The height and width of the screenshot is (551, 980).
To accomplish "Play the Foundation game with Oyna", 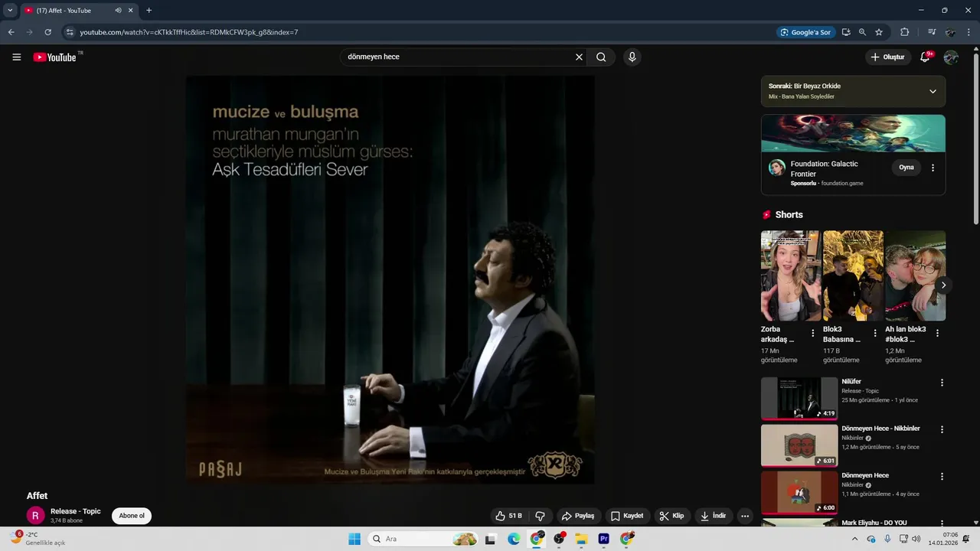I will point(906,168).
